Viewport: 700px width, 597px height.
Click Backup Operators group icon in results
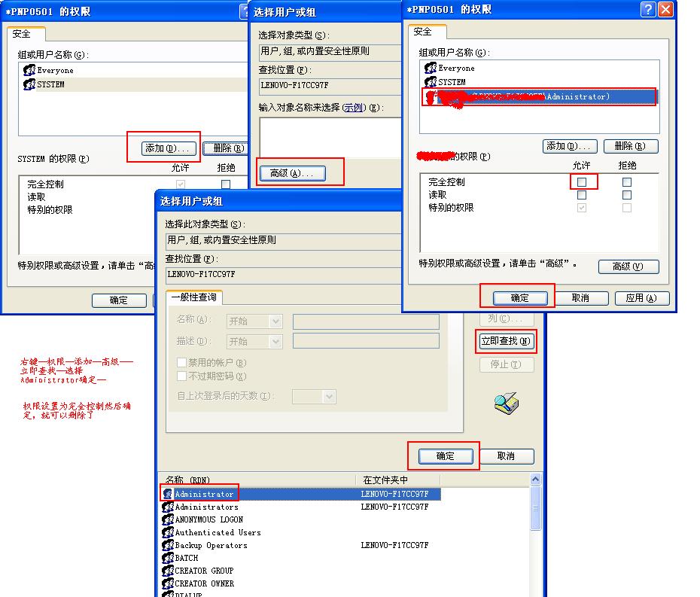168,545
